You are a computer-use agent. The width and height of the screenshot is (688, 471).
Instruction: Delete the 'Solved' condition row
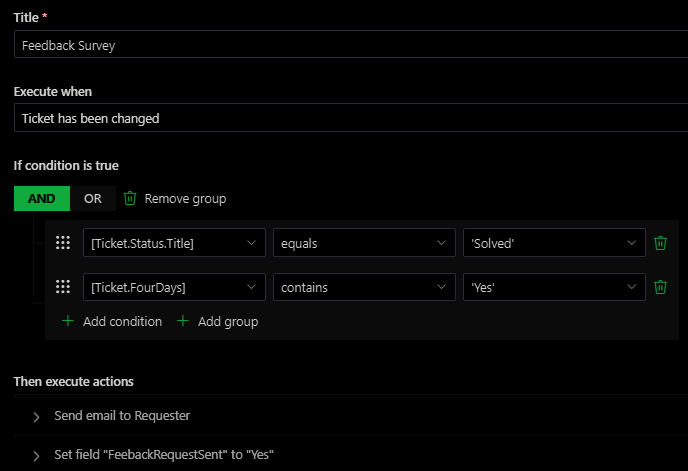(660, 243)
